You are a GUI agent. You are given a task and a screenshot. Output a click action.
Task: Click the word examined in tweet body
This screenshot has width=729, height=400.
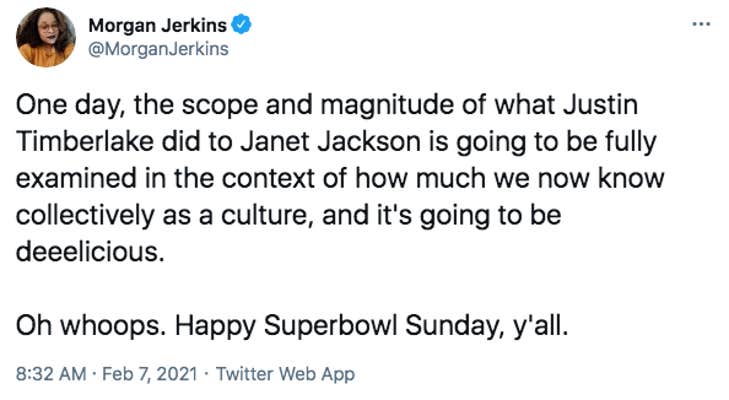(x=76, y=178)
